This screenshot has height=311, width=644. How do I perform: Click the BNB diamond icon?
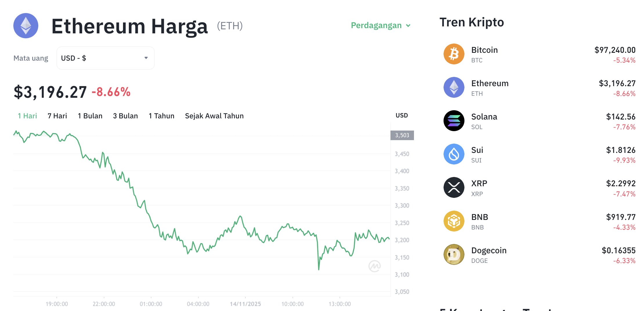click(x=454, y=221)
